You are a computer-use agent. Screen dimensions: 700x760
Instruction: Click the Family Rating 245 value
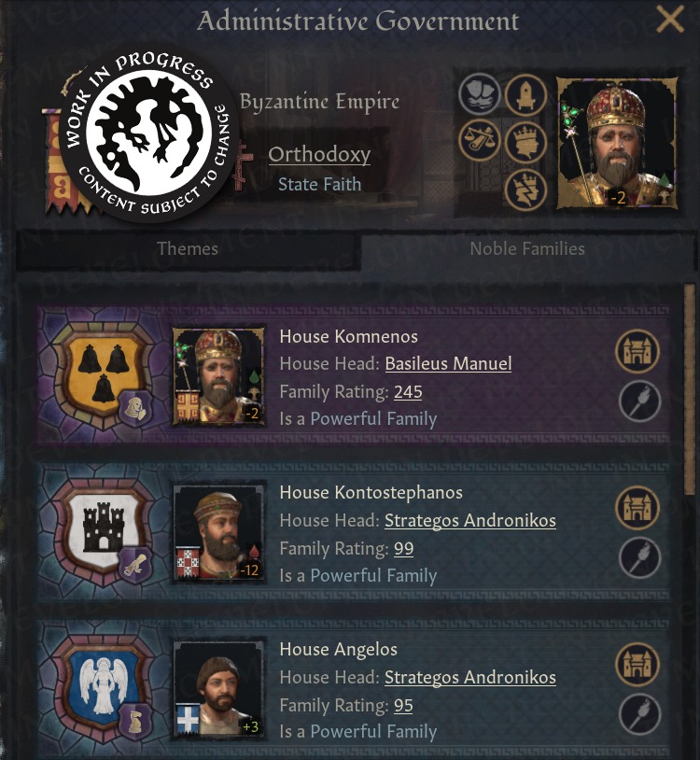pos(408,391)
